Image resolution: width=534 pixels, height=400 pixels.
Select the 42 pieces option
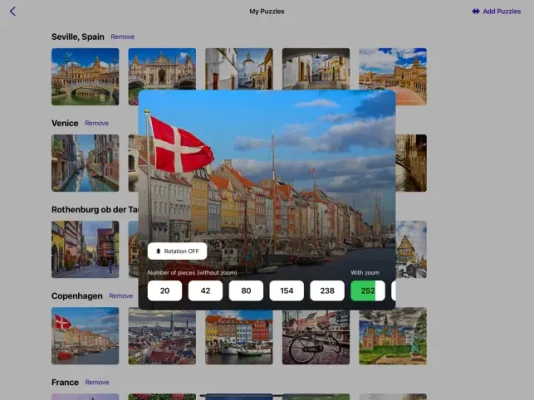[x=205, y=291]
